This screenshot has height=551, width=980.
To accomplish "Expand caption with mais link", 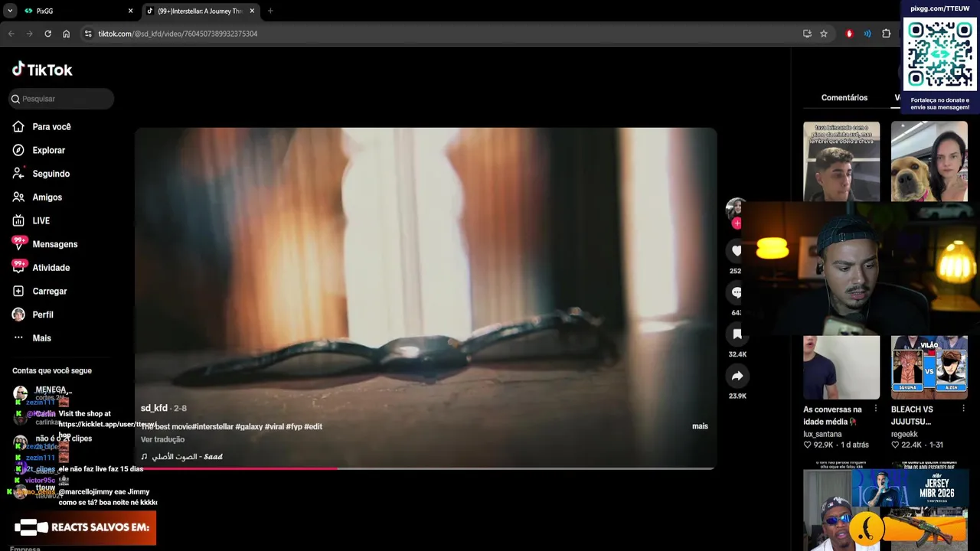I will tap(700, 426).
